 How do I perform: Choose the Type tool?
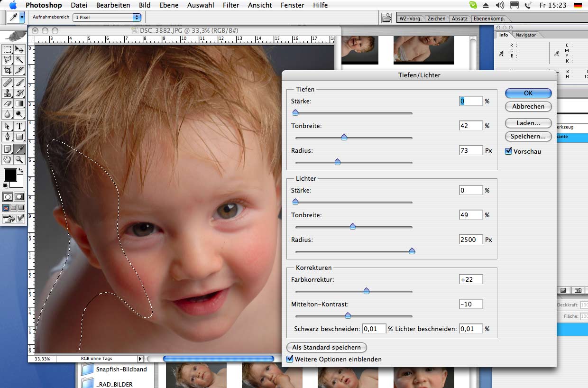coord(19,126)
